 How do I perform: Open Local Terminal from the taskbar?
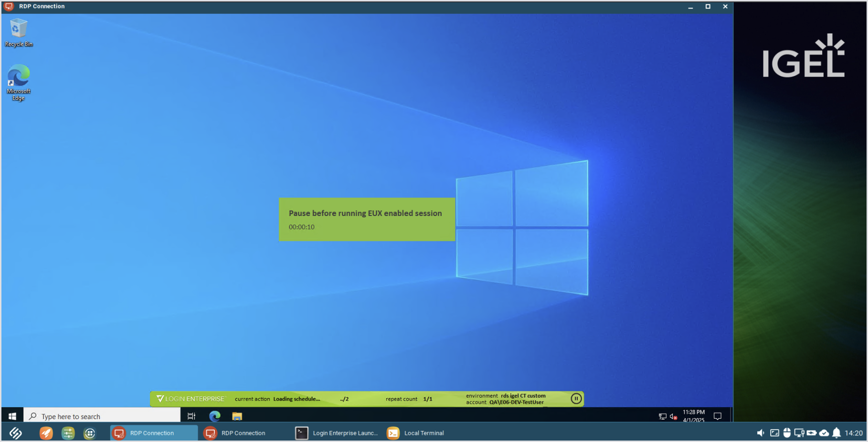[x=416, y=433]
